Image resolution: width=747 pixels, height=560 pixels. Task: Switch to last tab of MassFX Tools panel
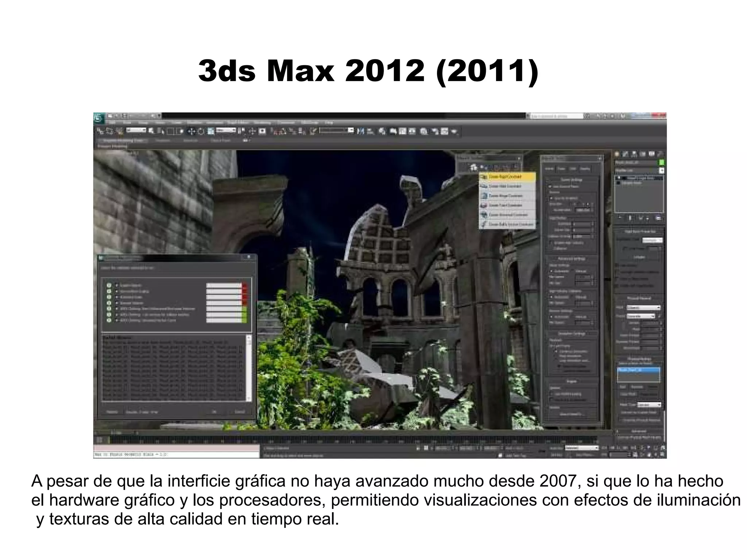[585, 169]
